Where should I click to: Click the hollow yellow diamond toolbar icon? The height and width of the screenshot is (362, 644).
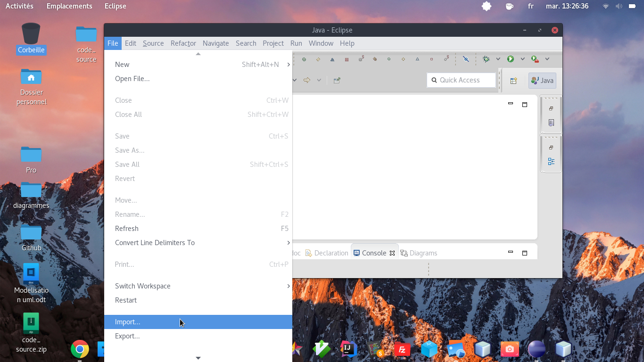point(403,59)
